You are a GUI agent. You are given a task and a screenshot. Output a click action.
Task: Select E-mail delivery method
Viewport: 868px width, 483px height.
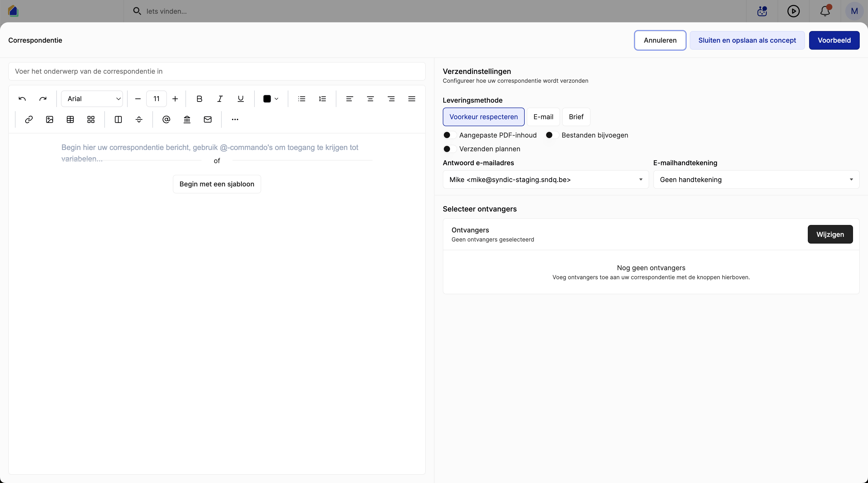543,117
